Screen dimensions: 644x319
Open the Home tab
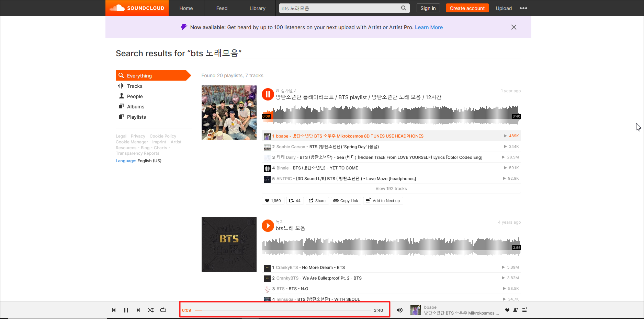pyautogui.click(x=186, y=8)
